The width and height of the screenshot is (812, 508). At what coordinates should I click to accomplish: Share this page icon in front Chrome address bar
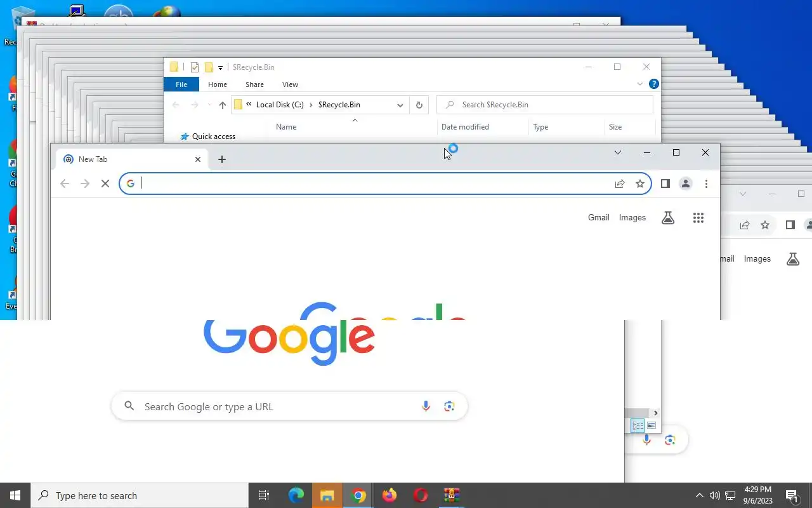[x=620, y=184]
